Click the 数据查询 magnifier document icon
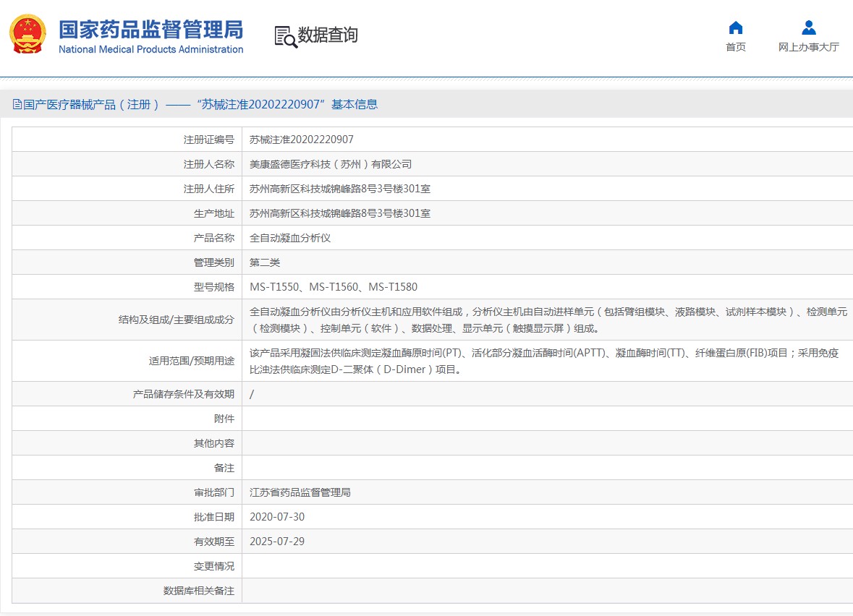The image size is (853, 616). tap(285, 36)
